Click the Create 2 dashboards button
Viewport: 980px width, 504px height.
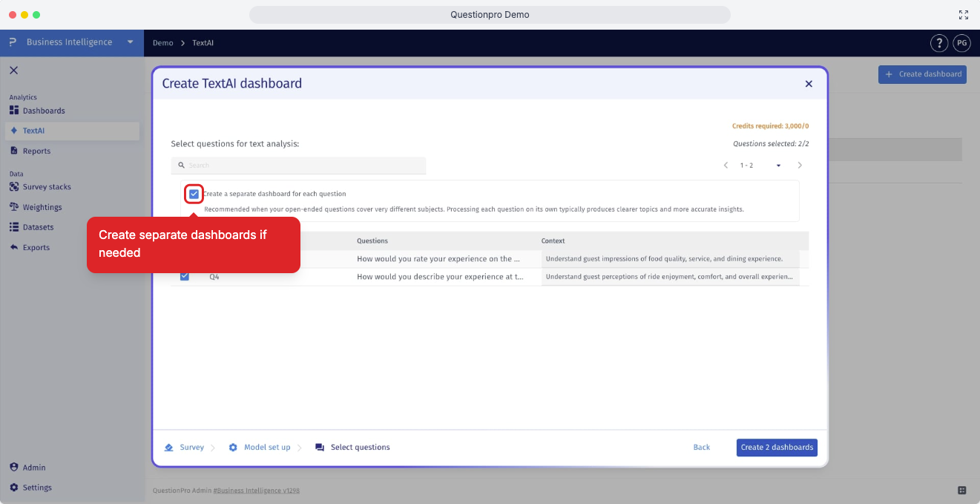(777, 448)
